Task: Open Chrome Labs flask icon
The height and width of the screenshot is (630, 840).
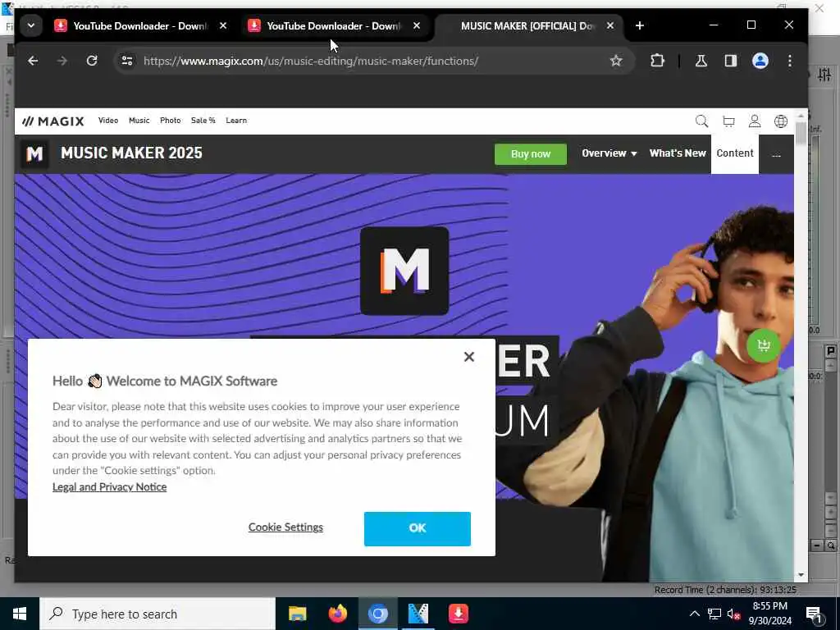Action: click(701, 61)
